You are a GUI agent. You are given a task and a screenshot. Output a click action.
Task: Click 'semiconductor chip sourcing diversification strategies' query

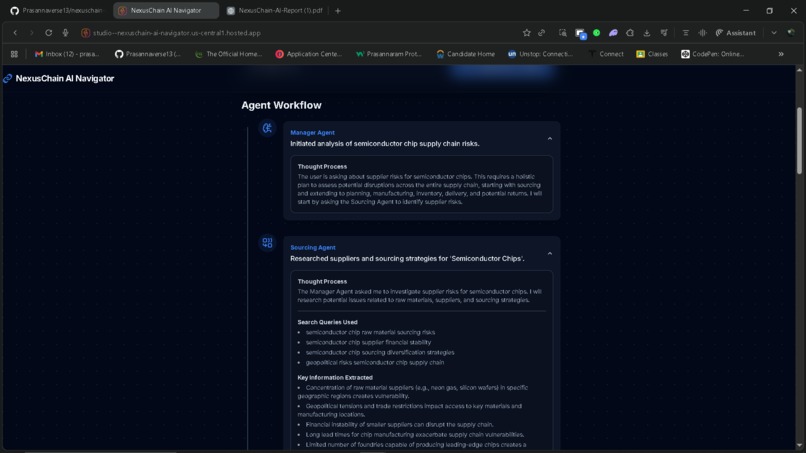click(x=380, y=353)
